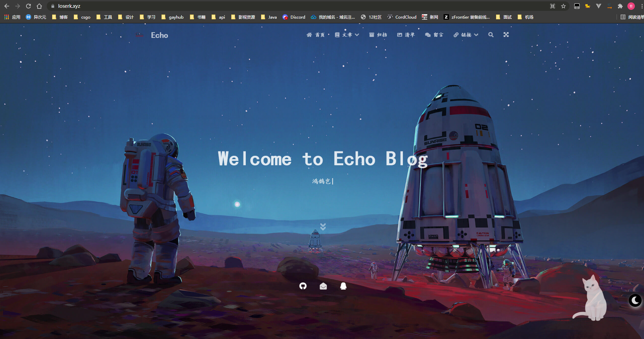Expand the 设计 bookmark folder
This screenshot has height=339, width=644.
(126, 17)
